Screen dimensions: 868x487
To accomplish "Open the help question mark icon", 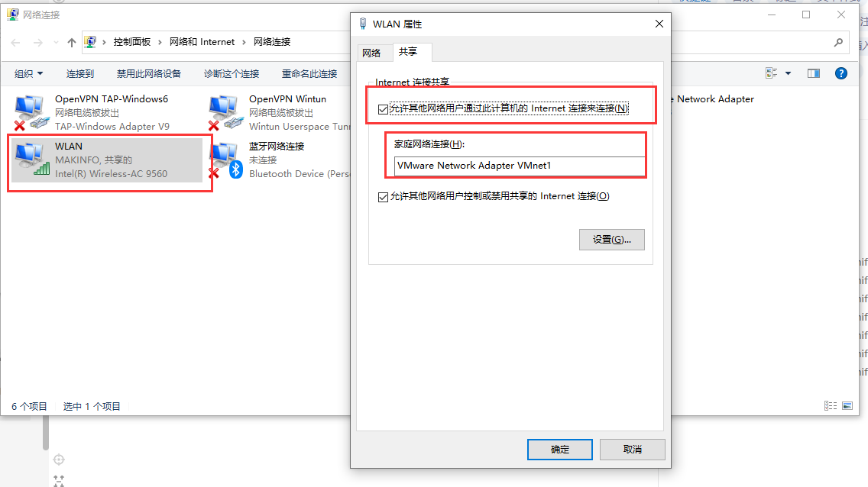I will [840, 73].
